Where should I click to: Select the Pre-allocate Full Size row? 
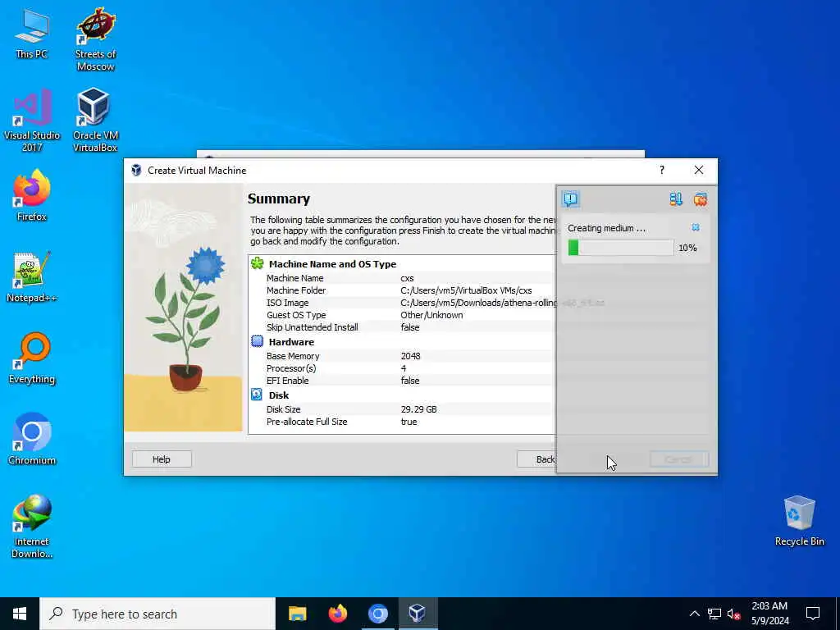point(402,422)
